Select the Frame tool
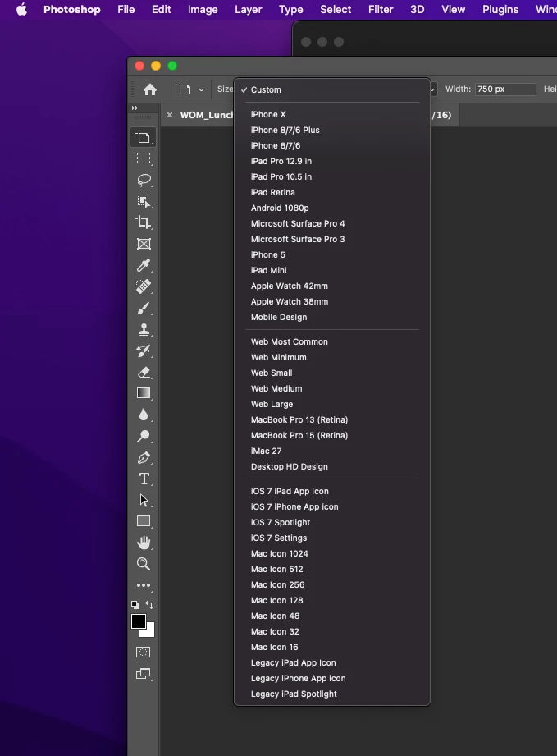This screenshot has width=557, height=756. pos(143,244)
